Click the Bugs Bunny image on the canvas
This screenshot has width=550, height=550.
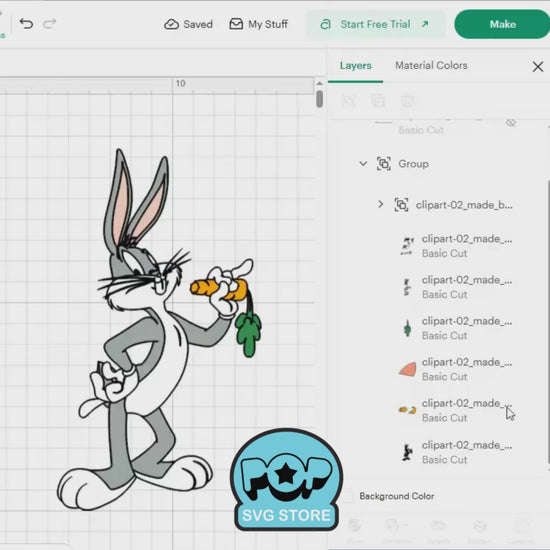[x=159, y=329]
